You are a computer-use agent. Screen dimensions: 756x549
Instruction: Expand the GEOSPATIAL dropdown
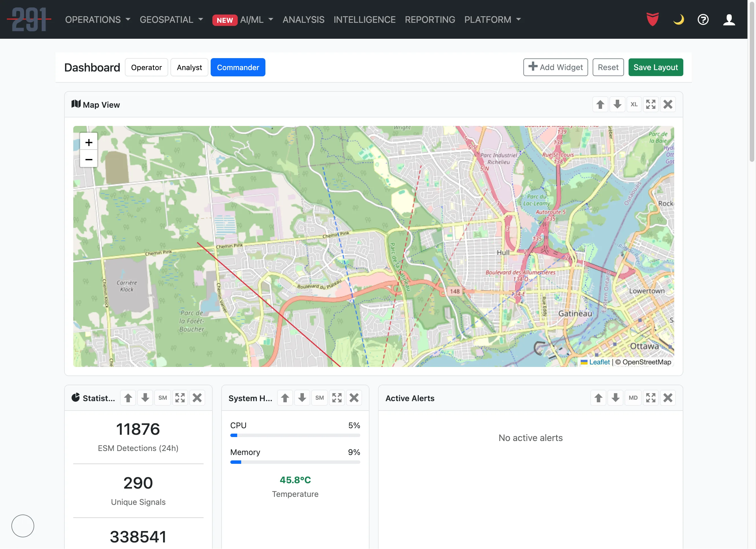[171, 20]
